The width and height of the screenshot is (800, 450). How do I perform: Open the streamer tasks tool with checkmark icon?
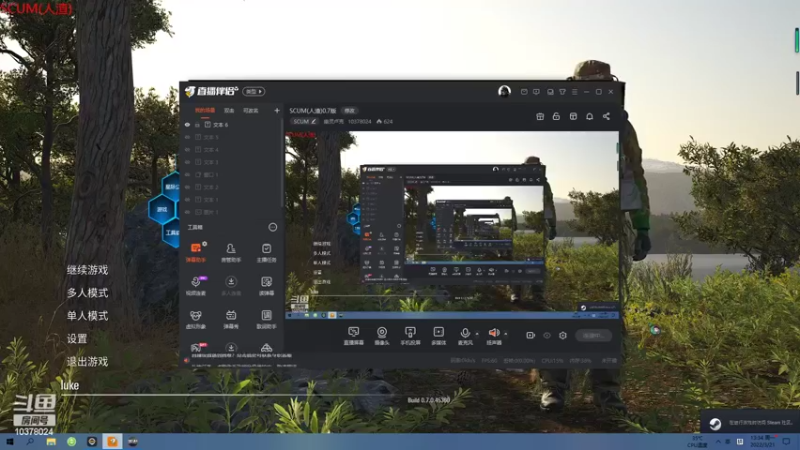click(x=266, y=253)
